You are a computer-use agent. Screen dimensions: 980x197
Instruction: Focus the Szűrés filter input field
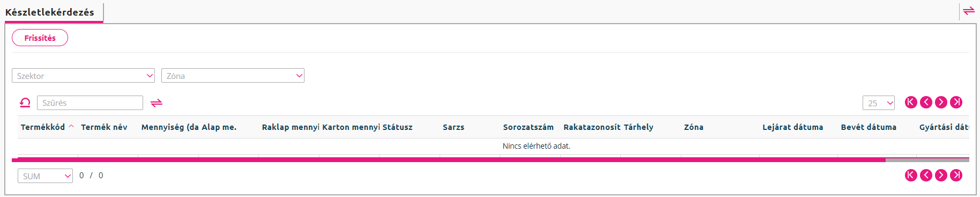click(90, 103)
